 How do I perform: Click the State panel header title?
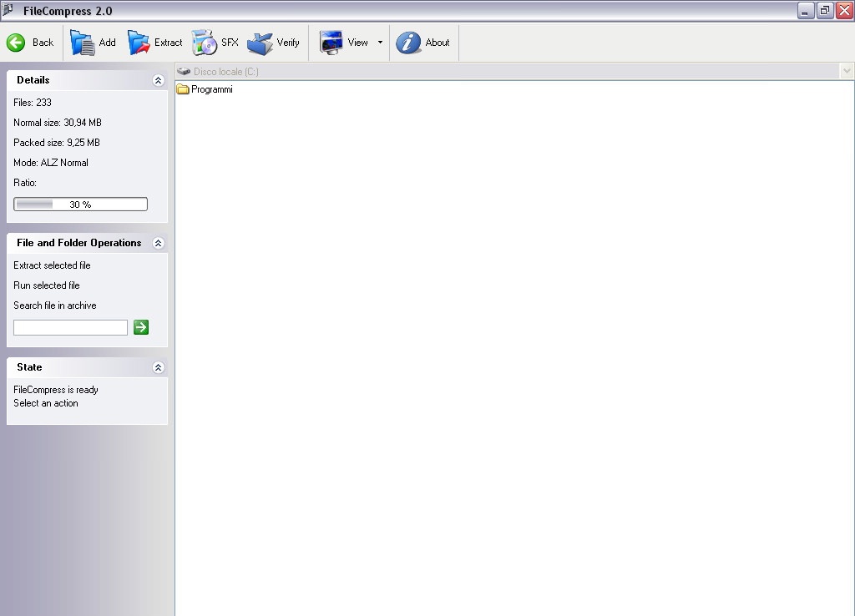29,367
